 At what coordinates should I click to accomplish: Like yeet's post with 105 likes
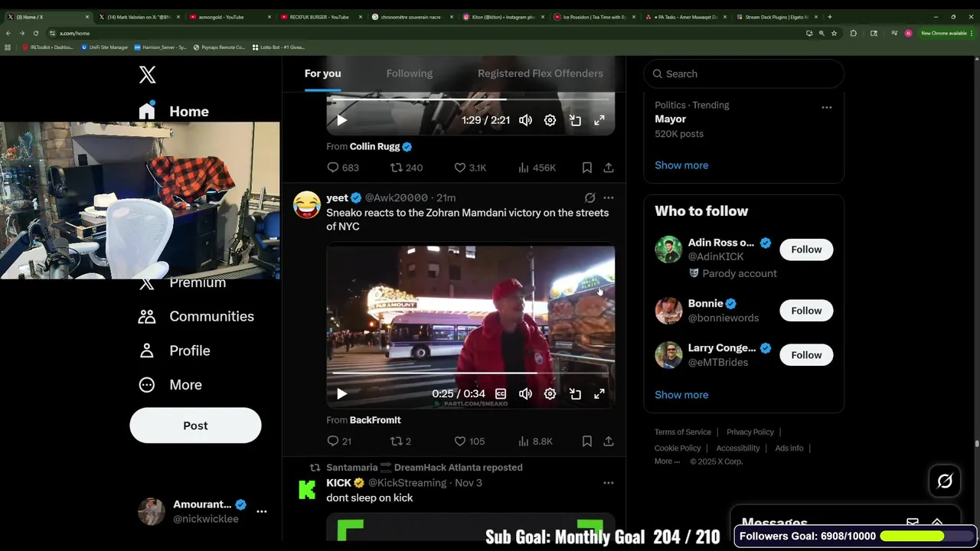(469, 442)
